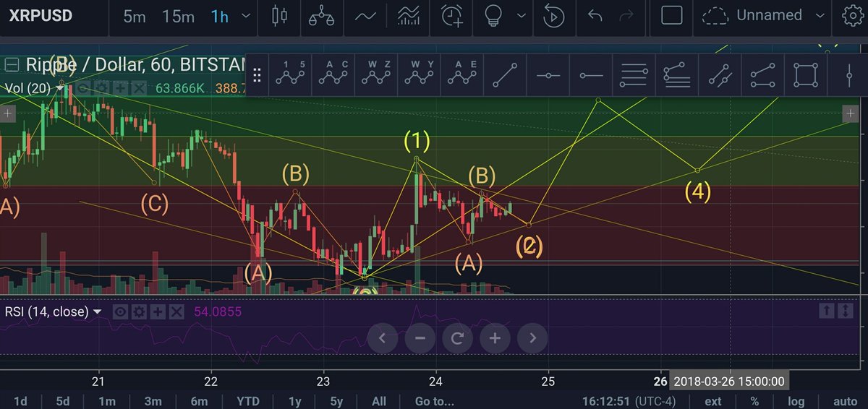Screen dimensions: 868x409
Task: Set date range to All
Action: pyautogui.click(x=379, y=401)
